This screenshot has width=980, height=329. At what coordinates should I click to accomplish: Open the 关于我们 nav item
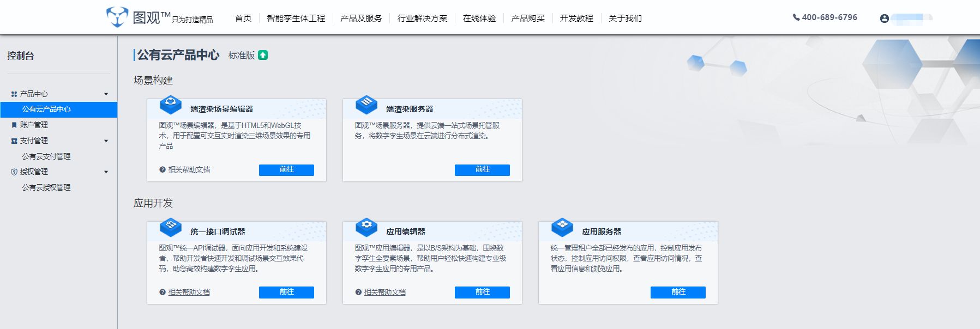625,18
